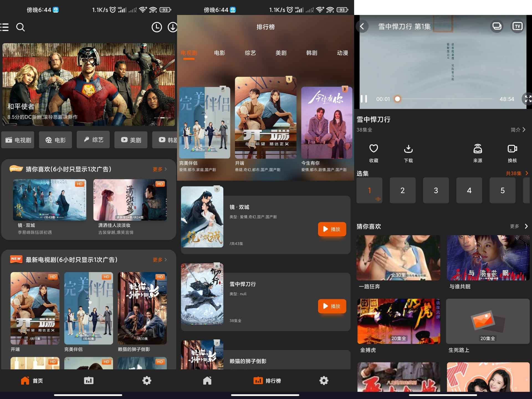
Task: Enter fullscreen mode in the video player
Action: click(x=528, y=99)
